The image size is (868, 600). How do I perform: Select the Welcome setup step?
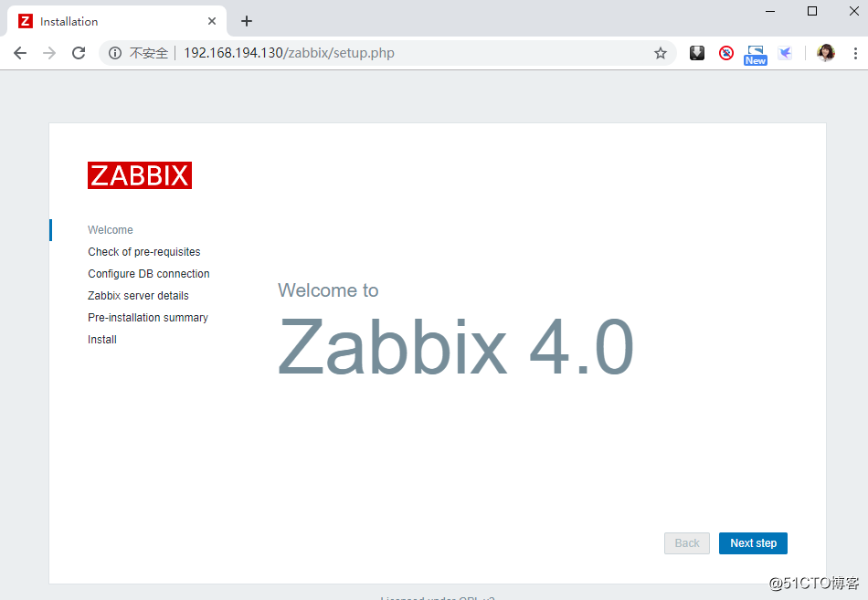111,230
